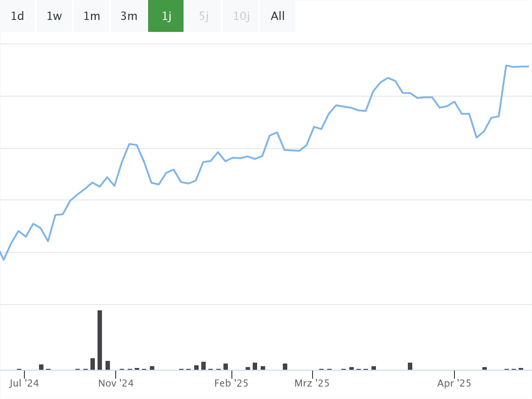Click the price line peak above Nov '24
This screenshot has height=399, width=532.
click(x=129, y=144)
